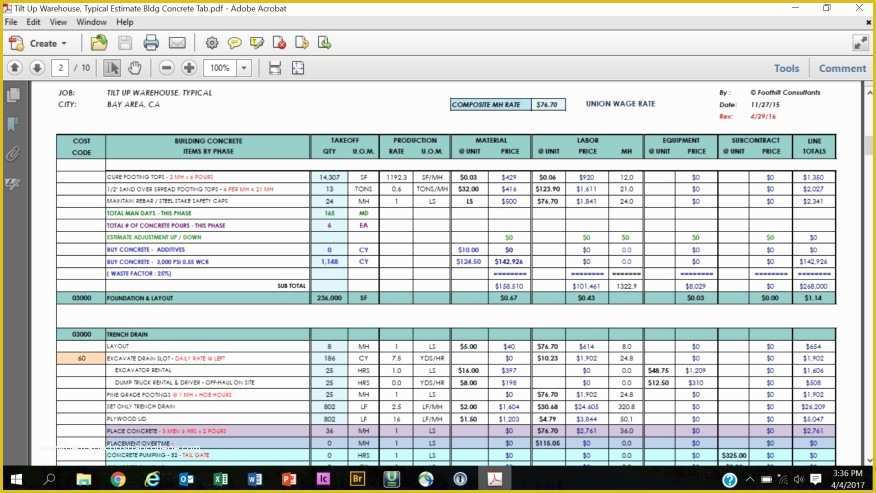
Task: Go to previous page arrow
Action: pyautogui.click(x=15, y=68)
